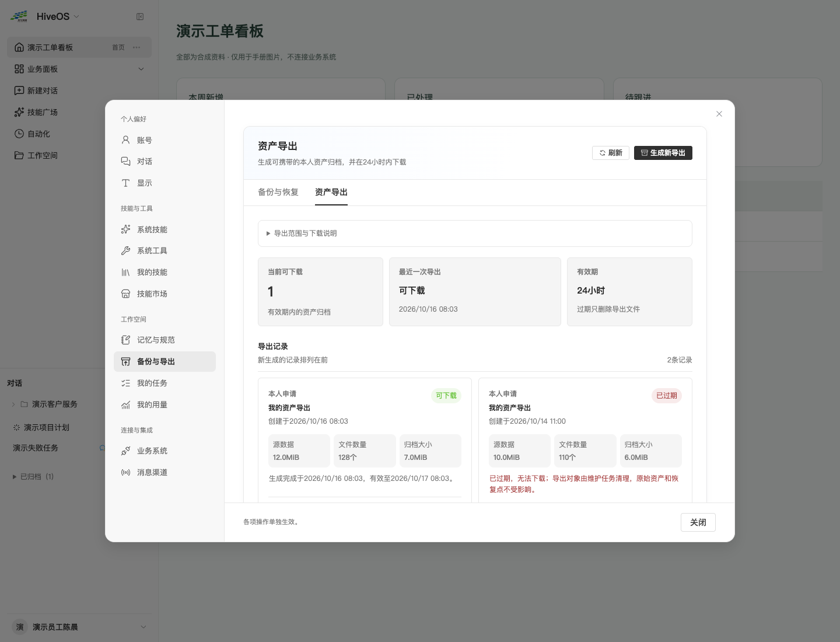
Task: Click the 刷新 button
Action: click(611, 153)
